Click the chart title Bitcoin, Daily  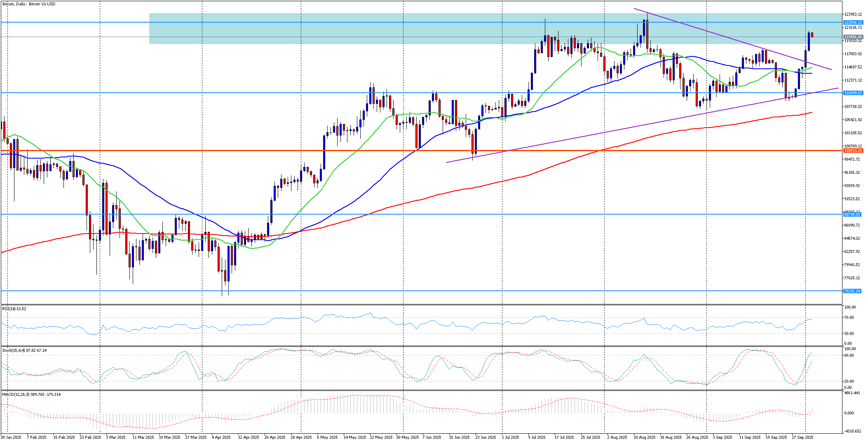coord(28,4)
